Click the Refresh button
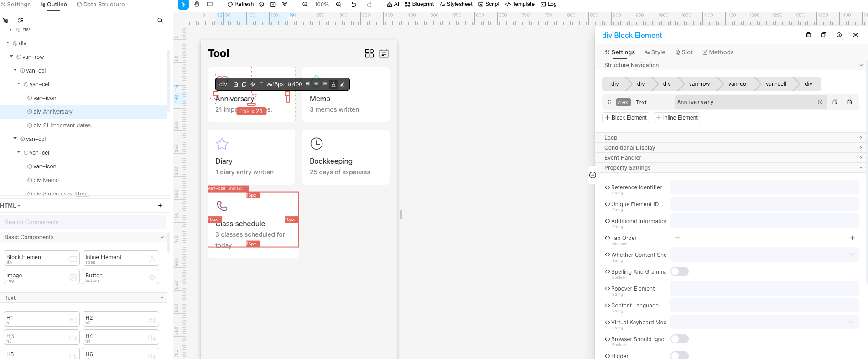This screenshot has width=868, height=359. 240,4
